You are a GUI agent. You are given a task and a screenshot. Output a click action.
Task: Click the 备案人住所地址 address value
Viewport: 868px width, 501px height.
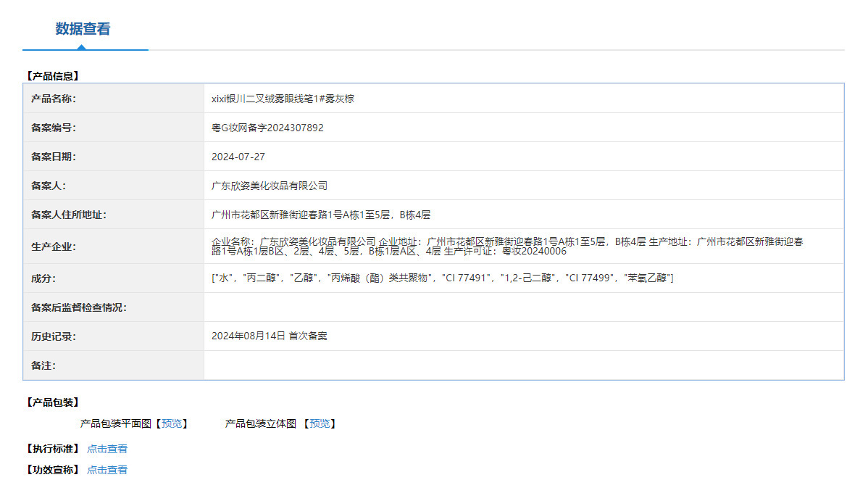[321, 215]
